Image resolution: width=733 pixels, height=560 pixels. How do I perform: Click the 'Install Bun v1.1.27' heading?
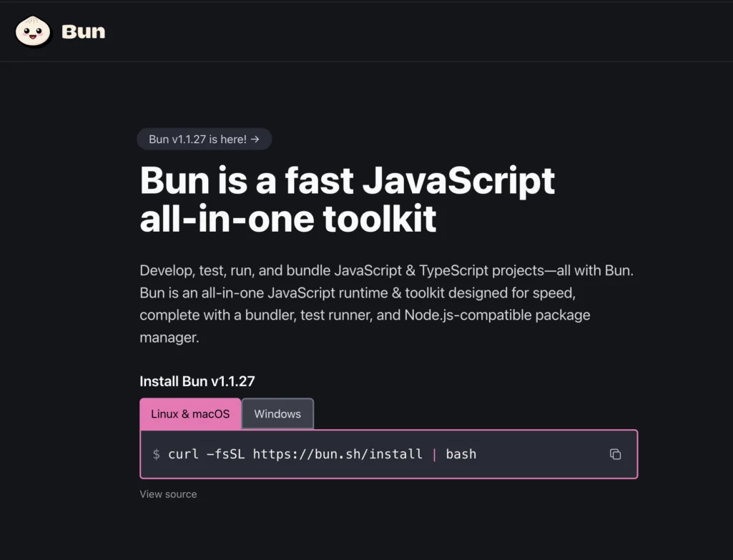point(197,381)
